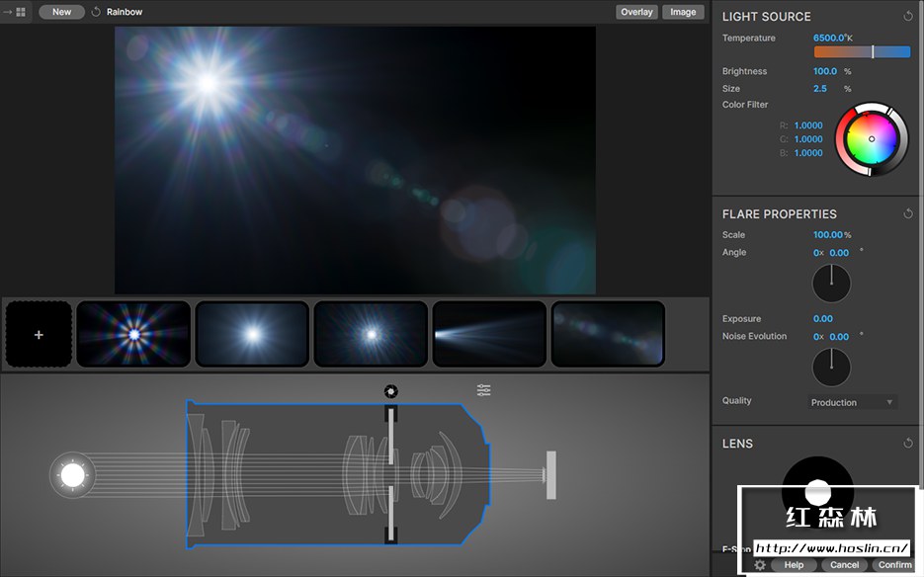This screenshot has height=577, width=924.
Task: Click the lens preview circle in Lens panel
Action: click(818, 492)
